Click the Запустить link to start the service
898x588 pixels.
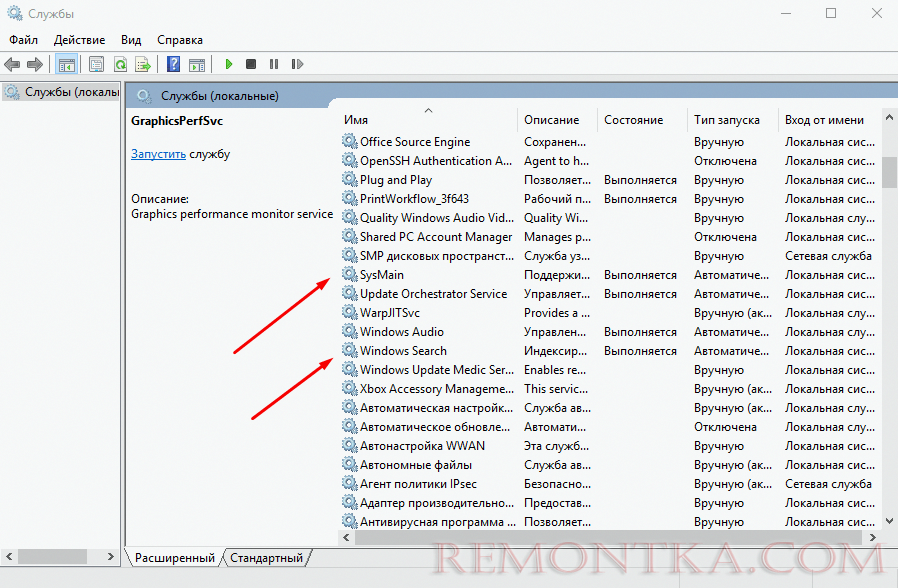158,154
